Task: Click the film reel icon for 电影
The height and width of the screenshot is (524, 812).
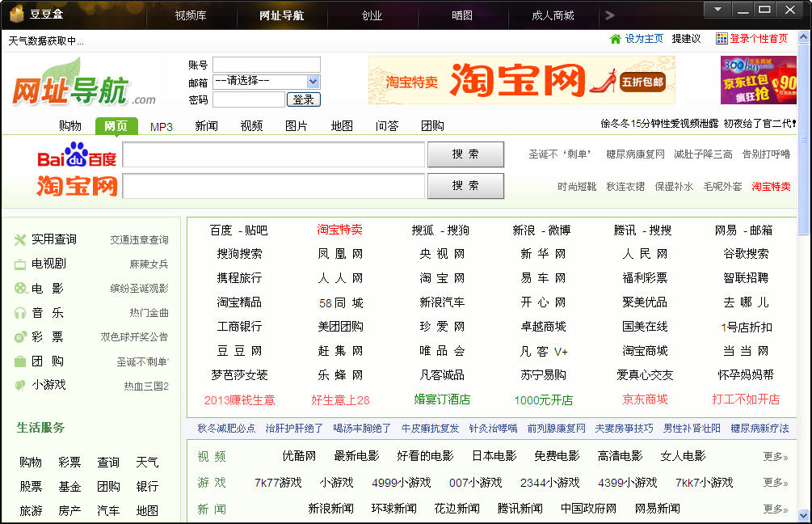Action: click(20, 288)
